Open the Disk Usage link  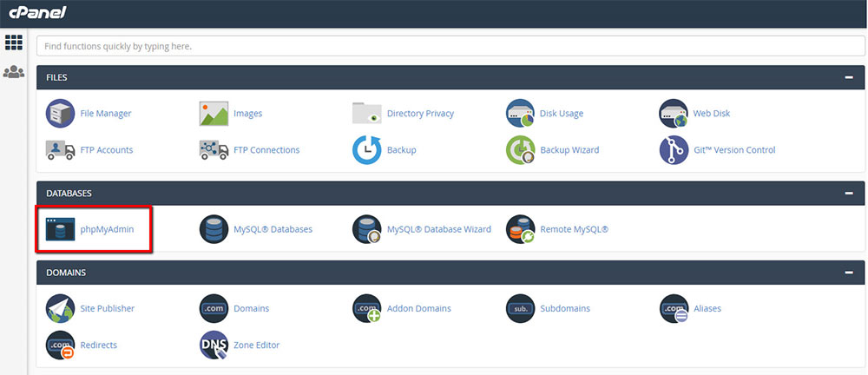click(562, 114)
